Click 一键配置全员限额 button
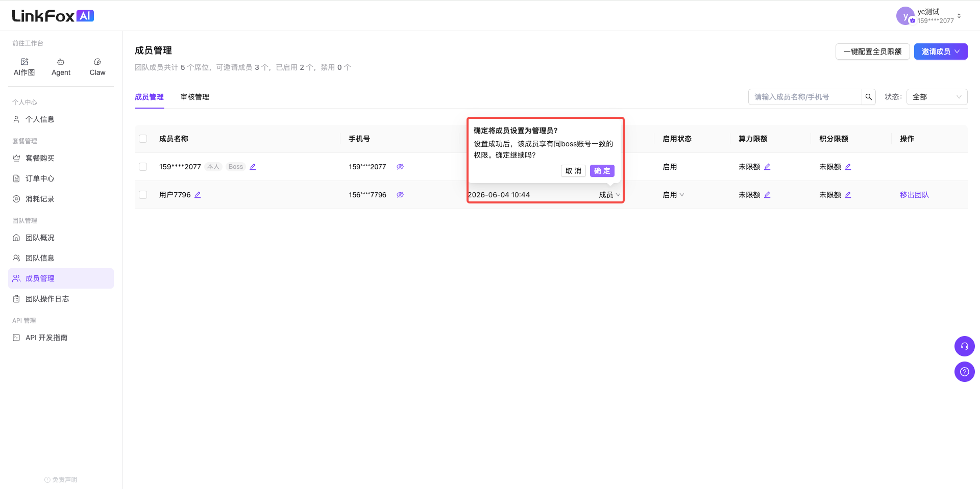The height and width of the screenshot is (489, 980). (x=873, y=52)
